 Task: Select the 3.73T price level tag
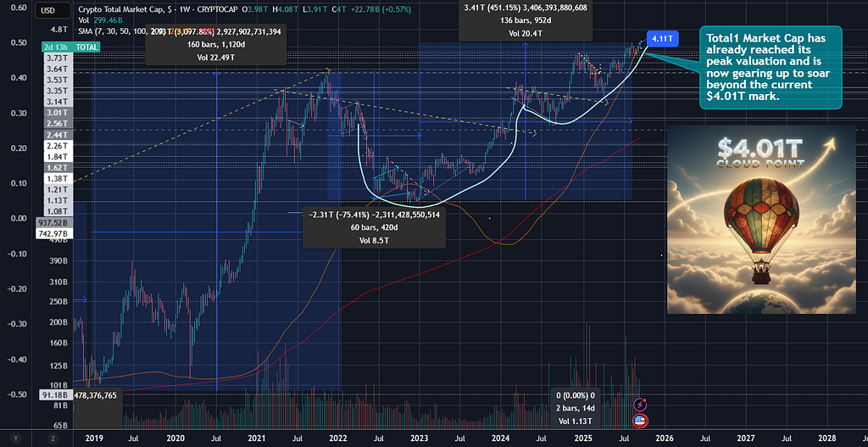(58, 59)
